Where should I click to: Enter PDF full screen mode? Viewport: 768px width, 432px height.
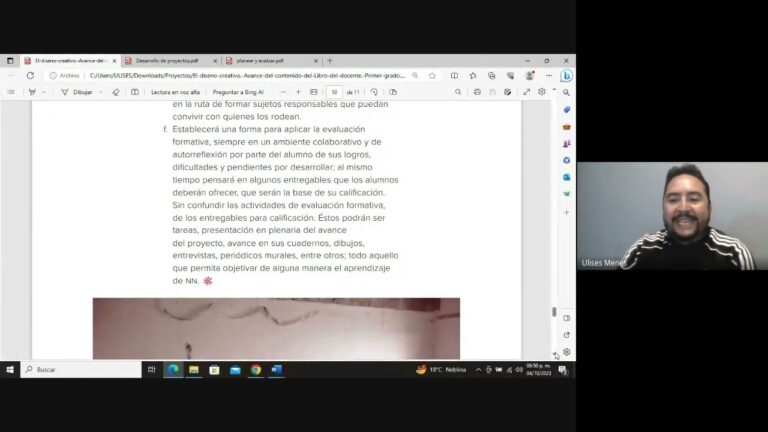click(x=527, y=92)
